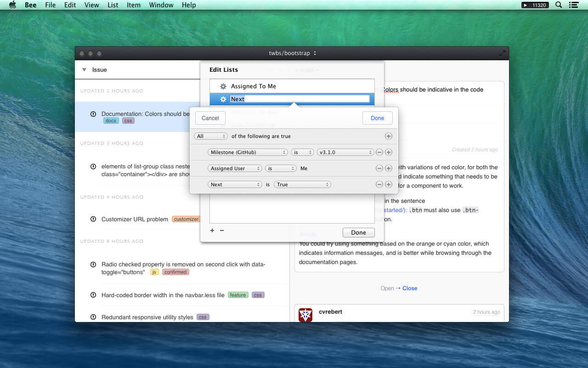
Task: Open the Edit menu
Action: click(70, 5)
